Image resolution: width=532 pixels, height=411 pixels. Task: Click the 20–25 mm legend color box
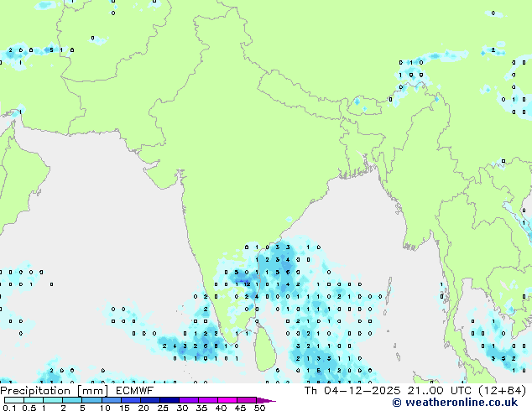pyautogui.click(x=149, y=400)
